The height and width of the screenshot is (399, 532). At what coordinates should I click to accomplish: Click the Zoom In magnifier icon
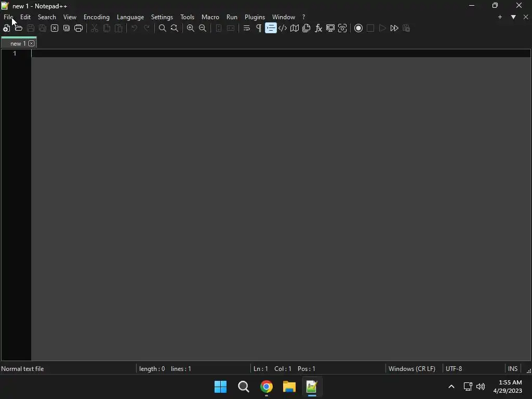click(x=191, y=28)
